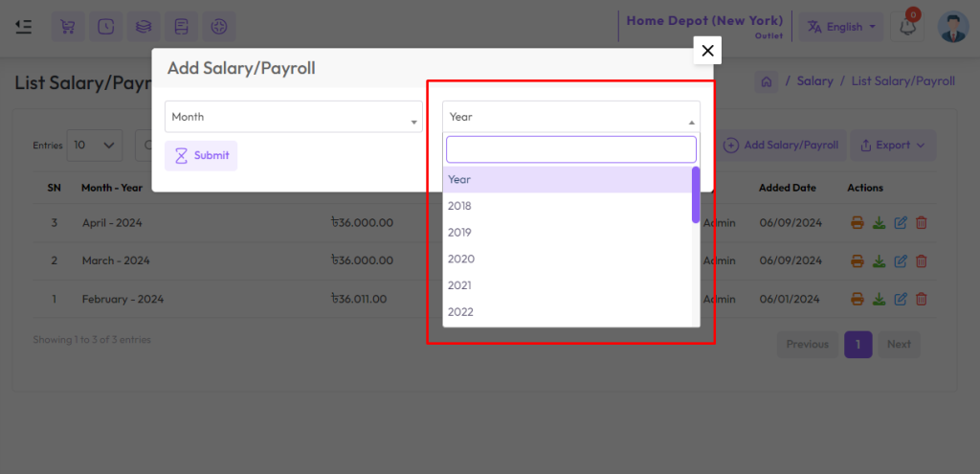Open the English language selector
The height and width of the screenshot is (474, 980).
click(x=841, y=27)
